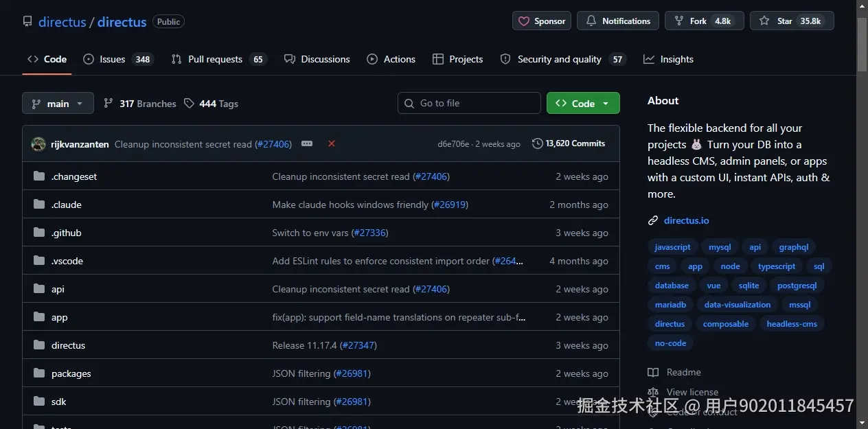Open 13,620 Commits history
Image resolution: width=868 pixels, height=429 pixels.
coord(569,143)
